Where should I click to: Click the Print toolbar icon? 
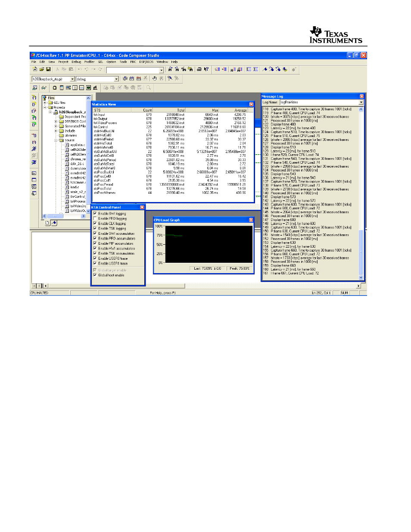click(x=199, y=69)
